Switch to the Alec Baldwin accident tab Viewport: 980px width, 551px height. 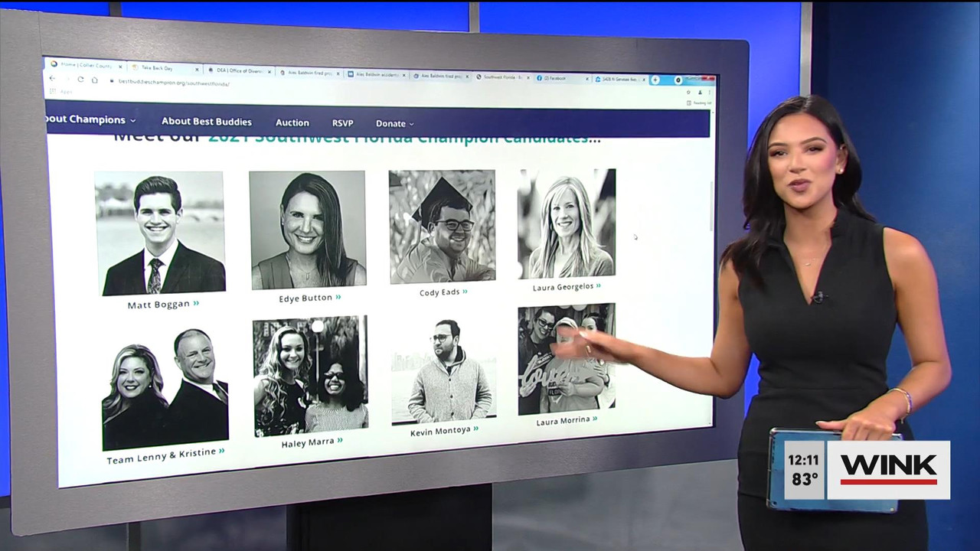[377, 74]
